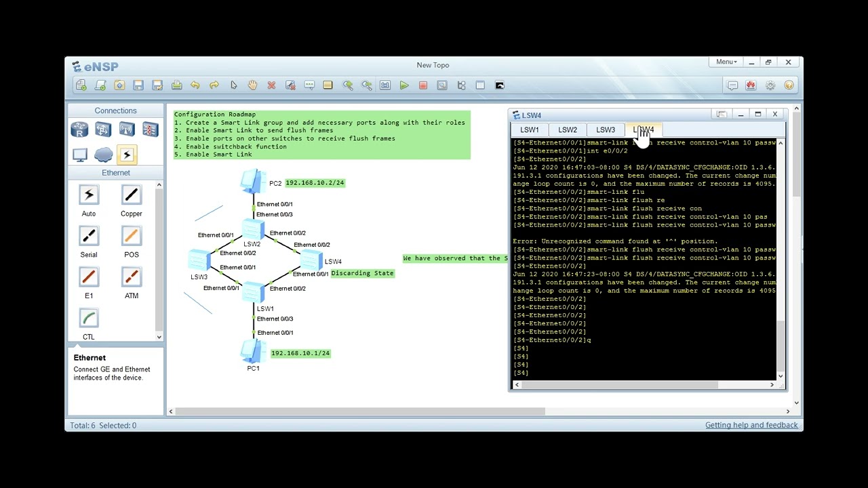868x488 pixels.
Task: Select the LSW2 switch in the topology
Action: pyautogui.click(x=252, y=229)
